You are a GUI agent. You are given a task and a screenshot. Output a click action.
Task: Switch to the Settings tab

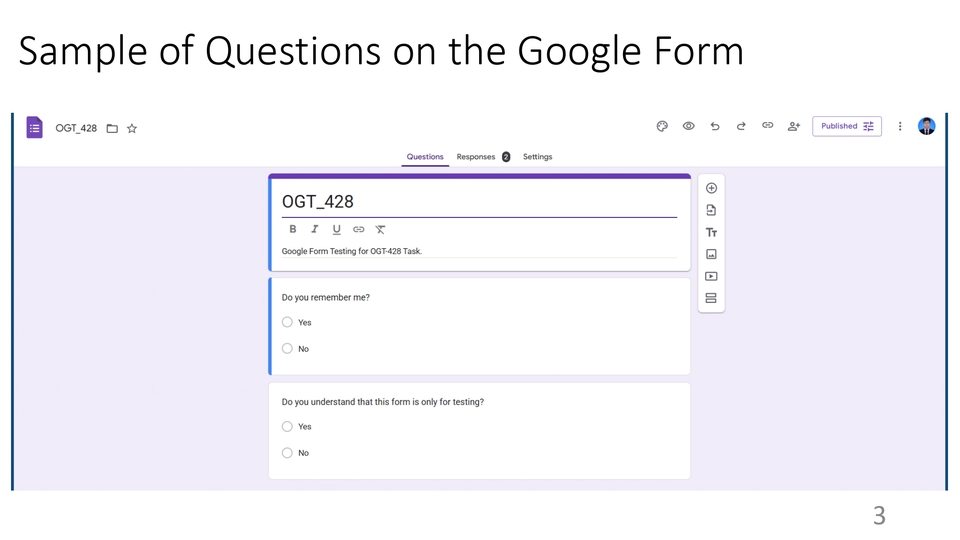click(x=537, y=157)
